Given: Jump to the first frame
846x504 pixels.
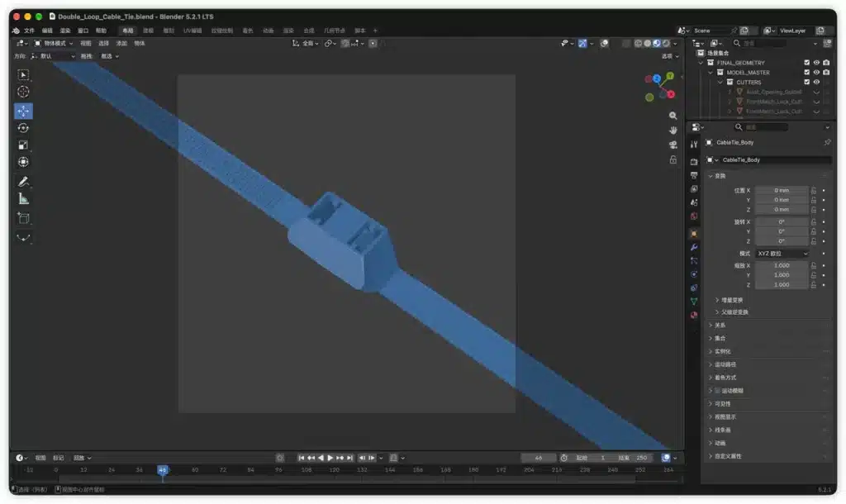Looking at the screenshot, I should pyautogui.click(x=301, y=458).
